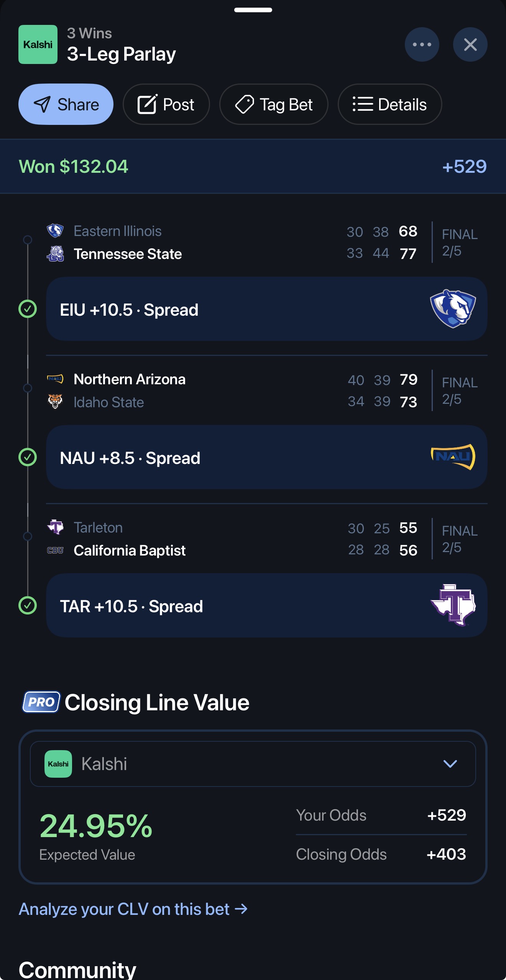Click the California Baptist CBU logo
The height and width of the screenshot is (980, 506).
click(56, 550)
